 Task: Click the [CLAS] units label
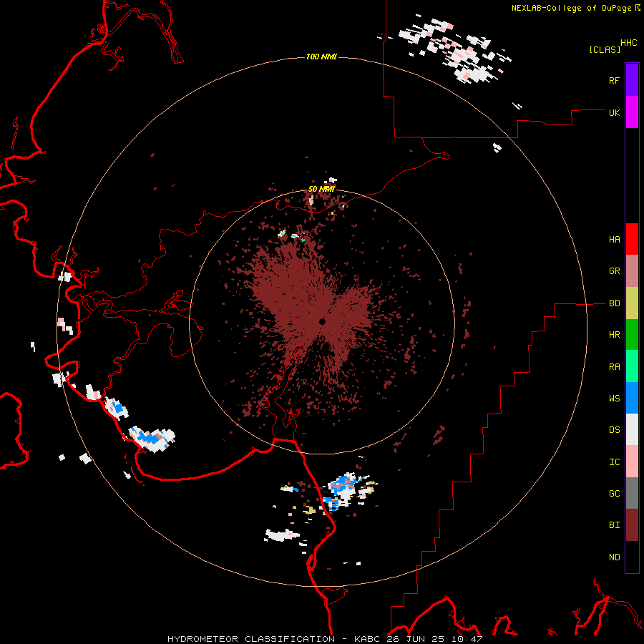pos(605,49)
